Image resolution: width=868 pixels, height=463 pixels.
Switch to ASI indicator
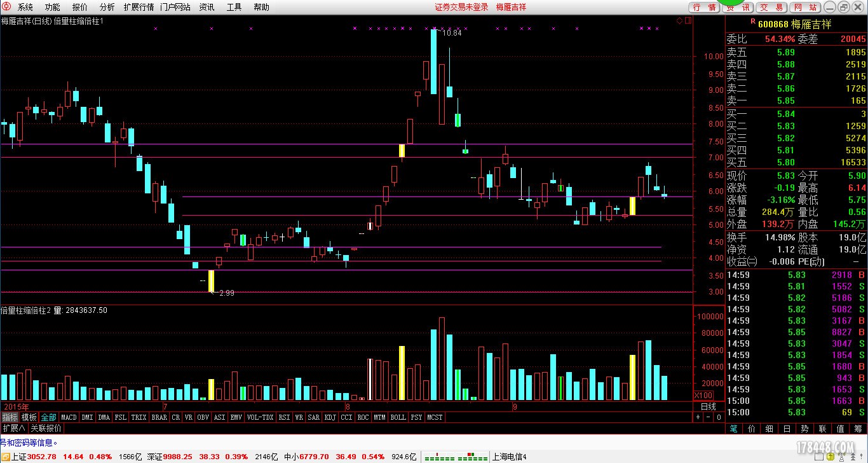[220, 417]
